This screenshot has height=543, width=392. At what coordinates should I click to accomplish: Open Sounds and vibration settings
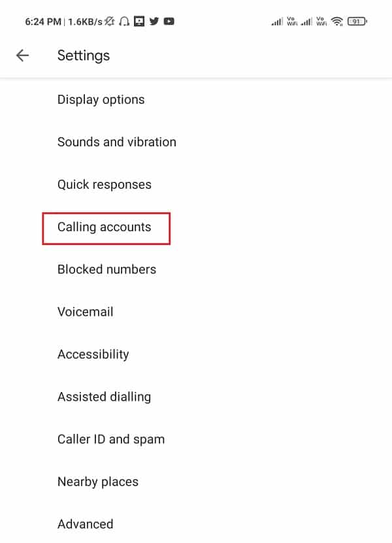(117, 142)
